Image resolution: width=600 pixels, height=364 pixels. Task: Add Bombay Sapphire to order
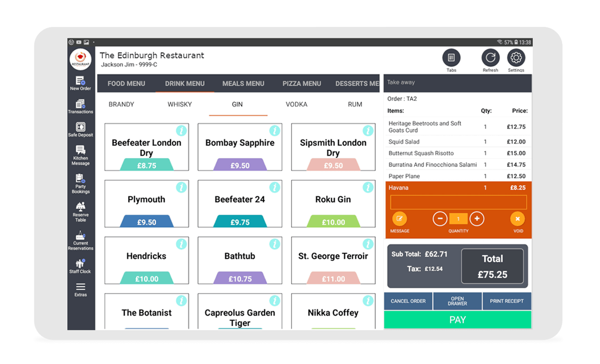pyautogui.click(x=240, y=147)
